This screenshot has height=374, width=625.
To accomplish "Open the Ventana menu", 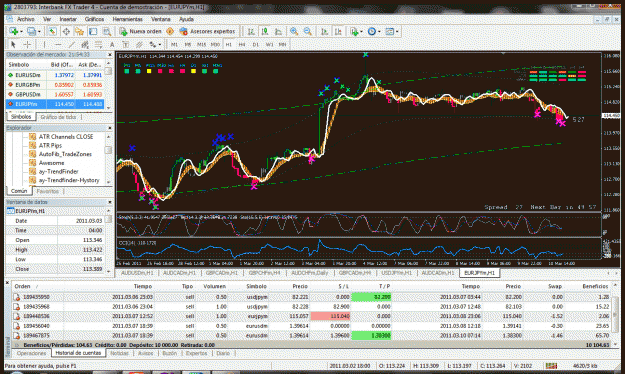I will pos(161,19).
